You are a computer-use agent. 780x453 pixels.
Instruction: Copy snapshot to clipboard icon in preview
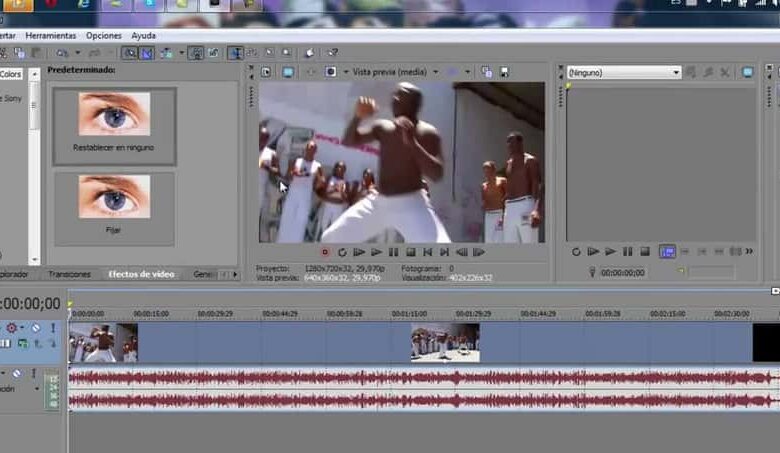pos(487,72)
